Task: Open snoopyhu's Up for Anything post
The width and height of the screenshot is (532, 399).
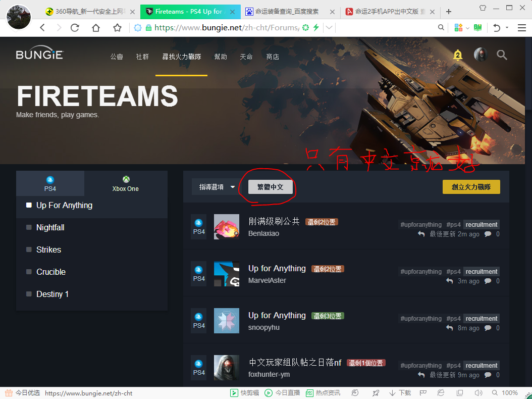Action: click(277, 316)
